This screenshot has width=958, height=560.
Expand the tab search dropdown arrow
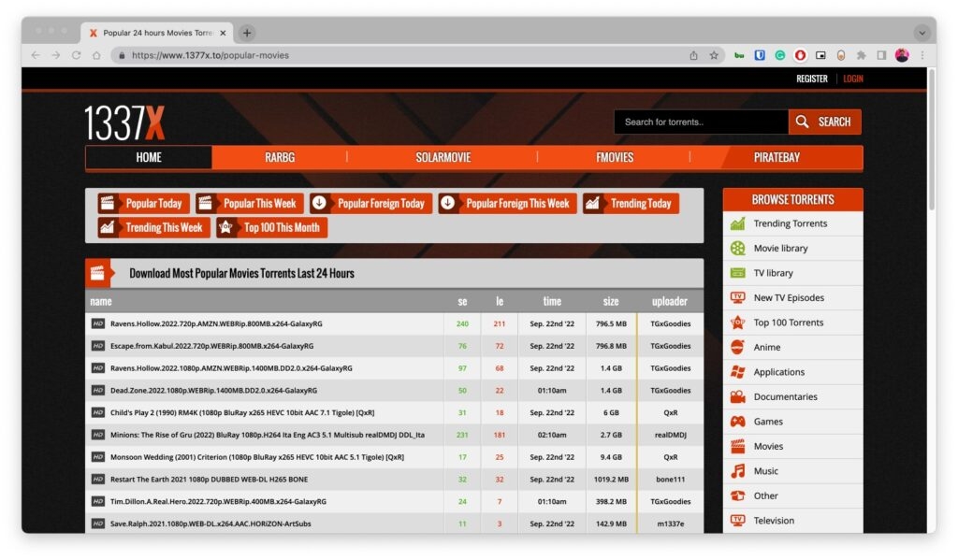(x=922, y=33)
